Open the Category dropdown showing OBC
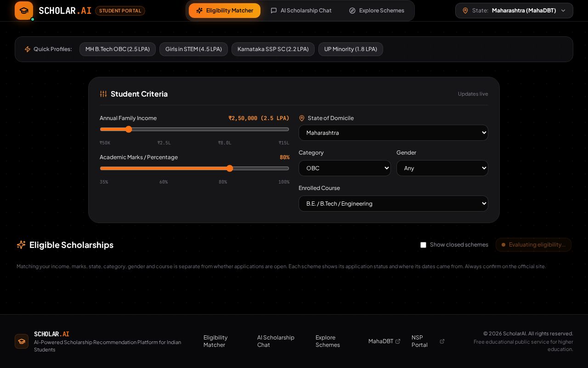 pos(345,168)
